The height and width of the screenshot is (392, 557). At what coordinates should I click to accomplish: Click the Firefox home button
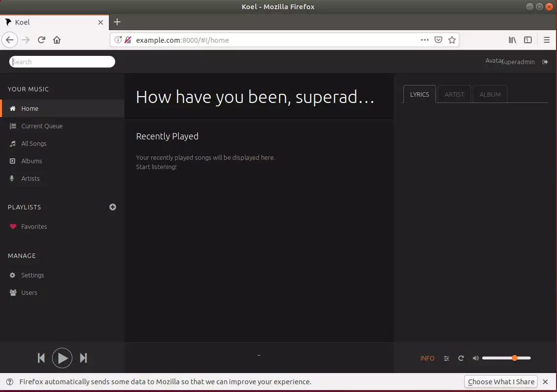coord(57,40)
